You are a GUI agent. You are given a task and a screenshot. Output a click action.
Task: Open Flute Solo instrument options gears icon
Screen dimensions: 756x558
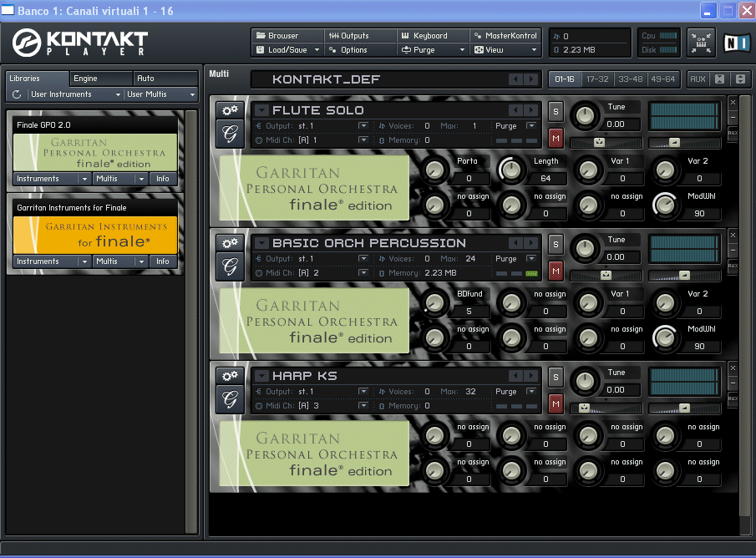click(x=230, y=110)
